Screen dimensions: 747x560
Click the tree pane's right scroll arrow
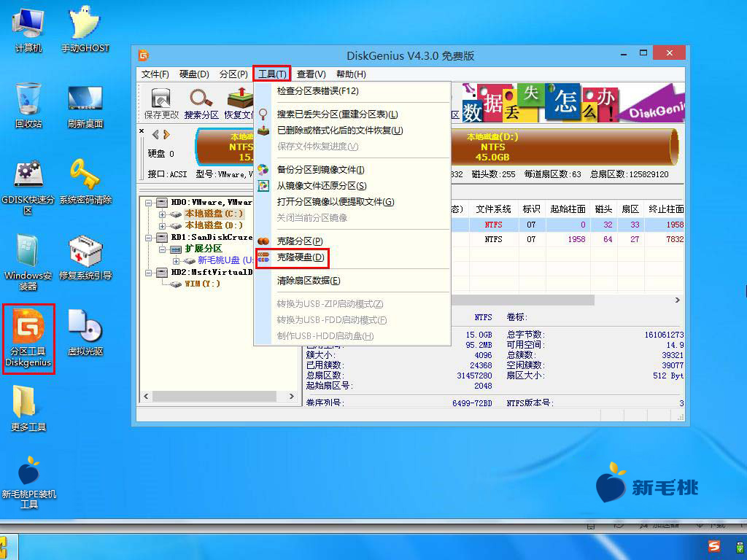tap(292, 396)
